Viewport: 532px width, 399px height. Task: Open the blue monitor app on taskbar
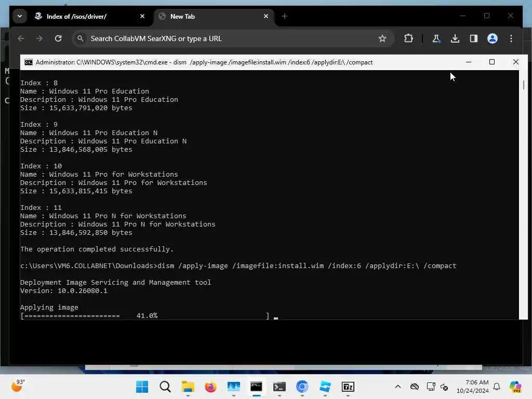[233, 387]
